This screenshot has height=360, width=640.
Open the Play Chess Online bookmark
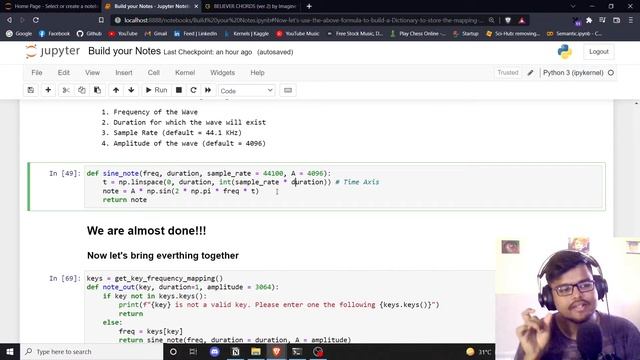point(418,33)
